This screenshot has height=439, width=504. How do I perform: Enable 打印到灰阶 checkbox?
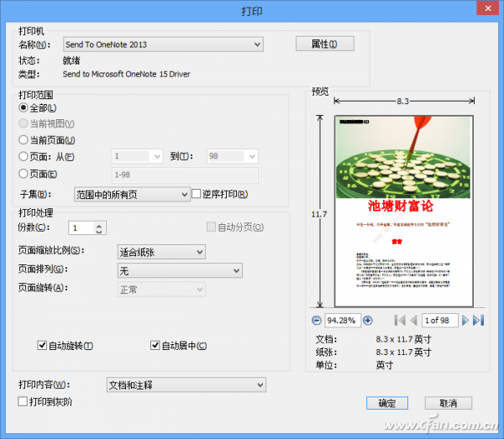click(x=23, y=402)
